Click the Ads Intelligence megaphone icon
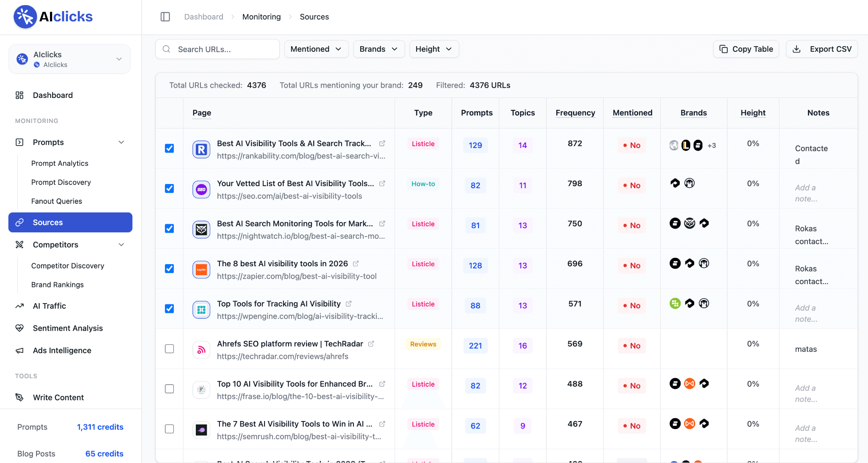868x463 pixels. 19,350
